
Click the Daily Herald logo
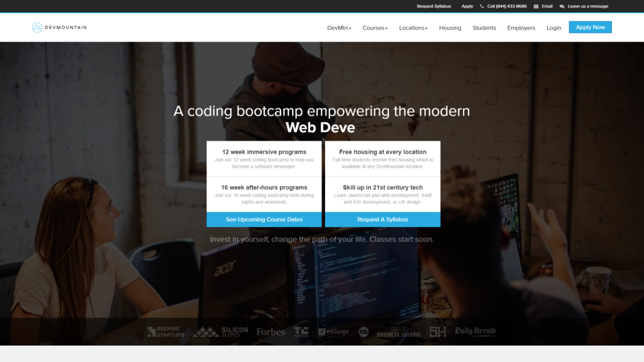click(x=475, y=331)
